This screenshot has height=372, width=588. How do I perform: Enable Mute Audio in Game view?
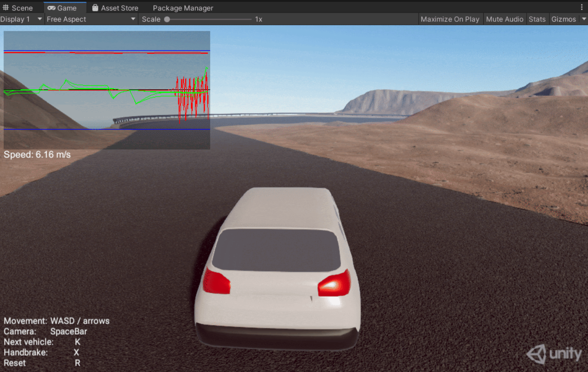504,19
